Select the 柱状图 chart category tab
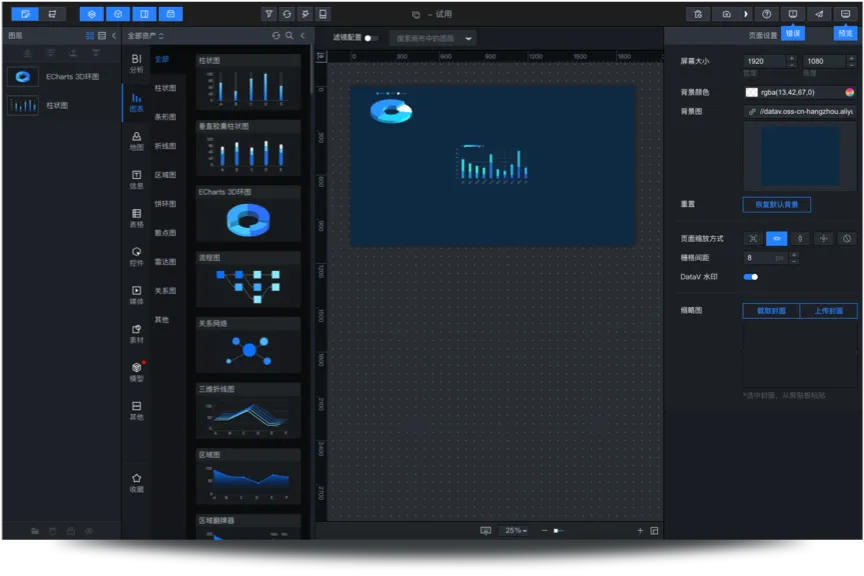 coord(165,88)
